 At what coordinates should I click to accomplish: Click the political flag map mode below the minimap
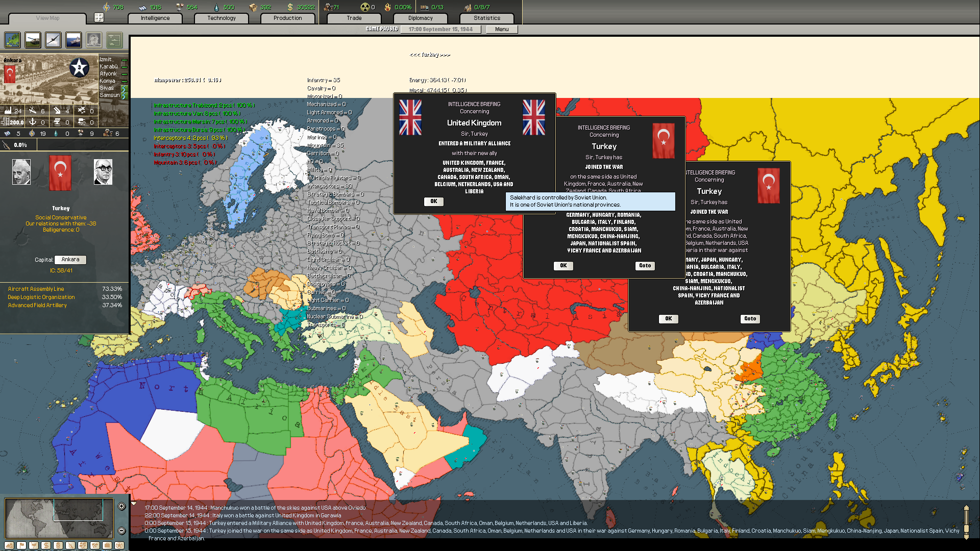coord(21,545)
